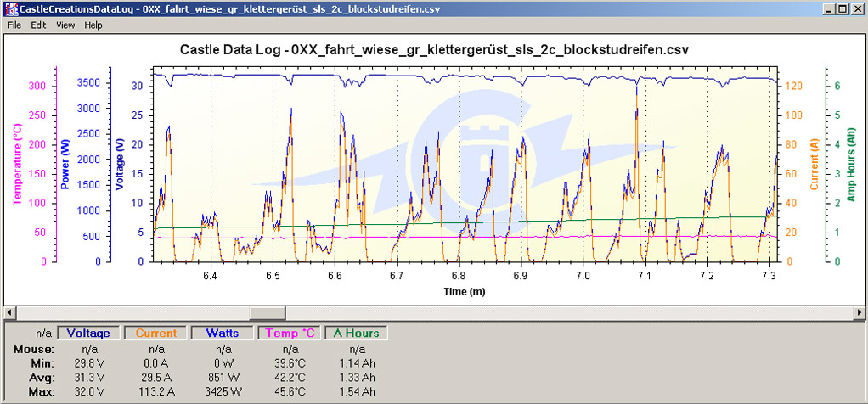Click the Avg watts value 851 W
Screen dimensions: 868x404
click(x=223, y=378)
